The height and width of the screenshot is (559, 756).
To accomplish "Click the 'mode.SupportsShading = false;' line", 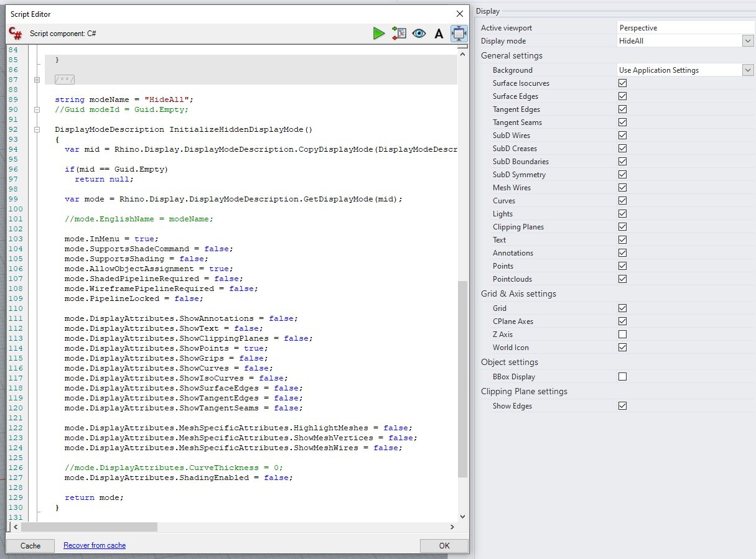I will [137, 259].
